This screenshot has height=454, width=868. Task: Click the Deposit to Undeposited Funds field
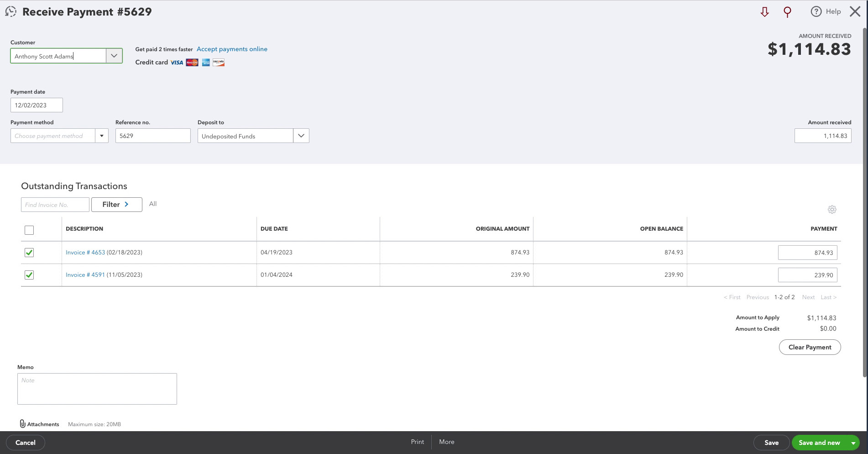246,136
